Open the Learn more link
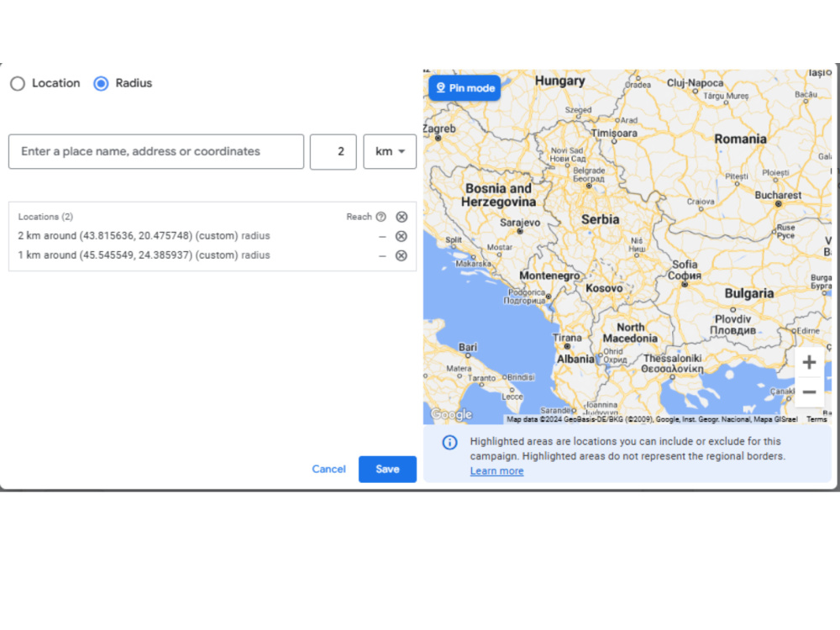This screenshot has width=840, height=630. tap(496, 471)
